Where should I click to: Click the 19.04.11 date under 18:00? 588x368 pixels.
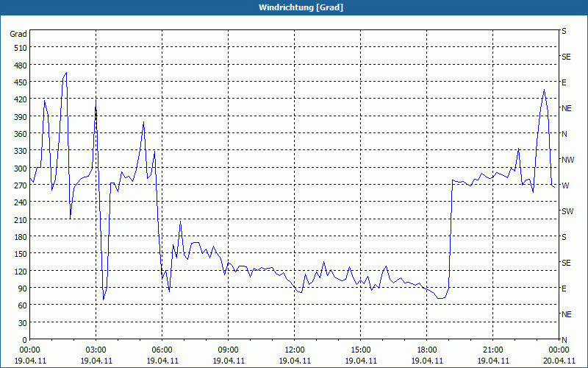[x=427, y=361]
